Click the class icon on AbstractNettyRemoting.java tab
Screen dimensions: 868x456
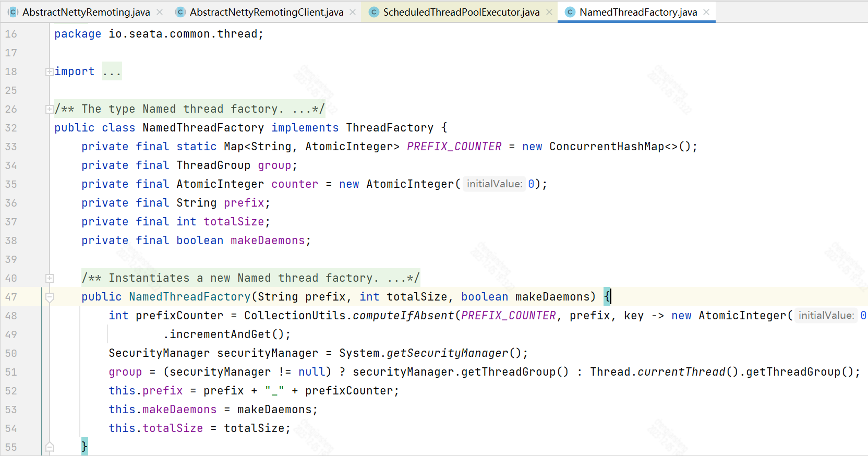coord(13,12)
